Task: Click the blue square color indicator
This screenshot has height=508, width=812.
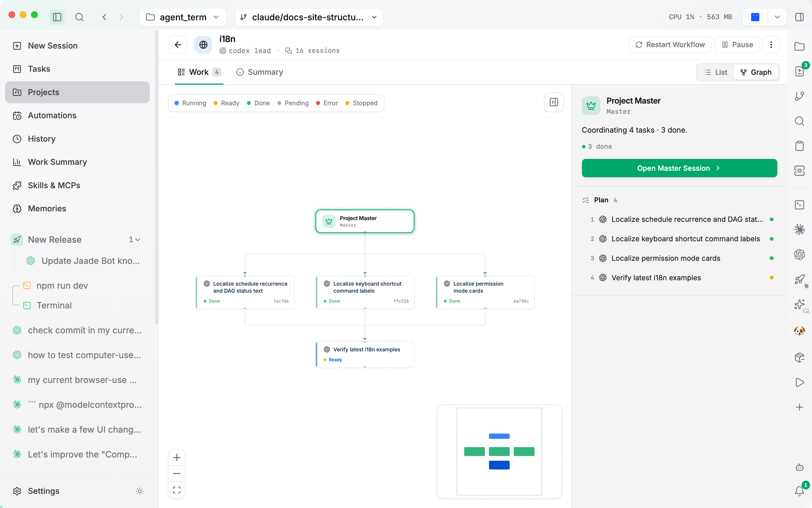Action: [755, 17]
